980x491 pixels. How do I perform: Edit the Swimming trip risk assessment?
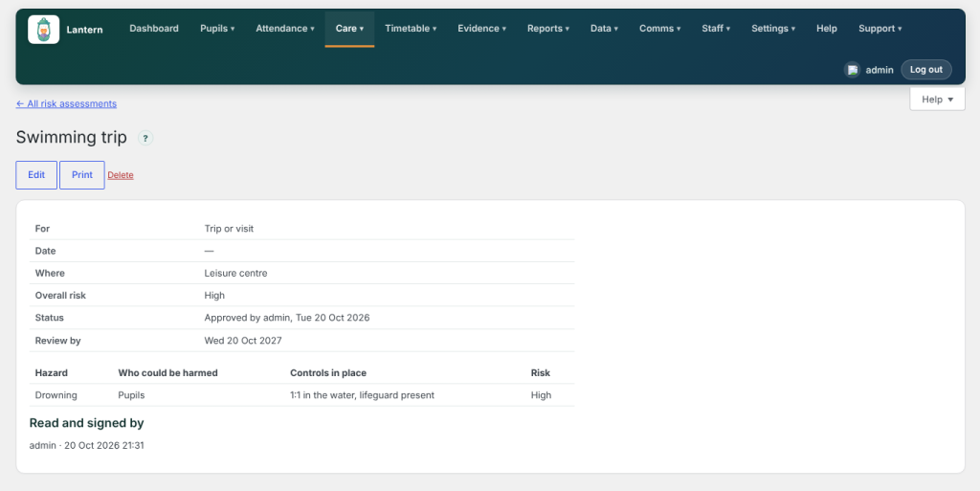pyautogui.click(x=36, y=175)
